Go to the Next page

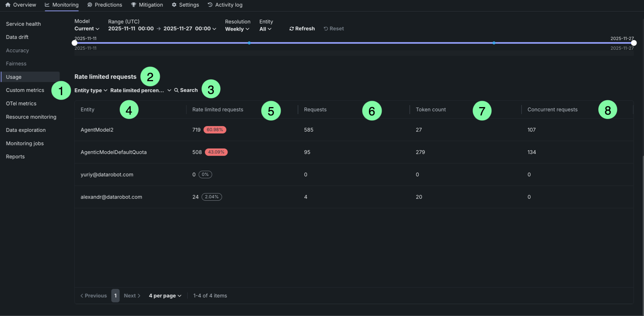(x=132, y=296)
